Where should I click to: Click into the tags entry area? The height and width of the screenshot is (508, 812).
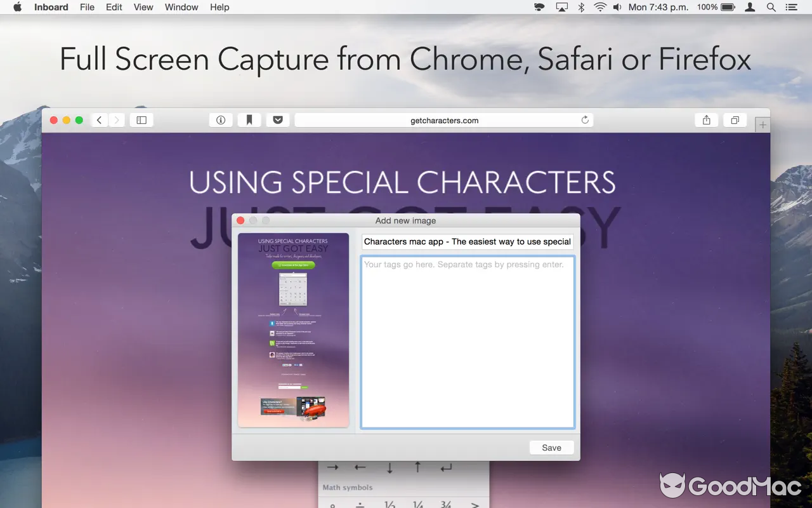coord(468,343)
